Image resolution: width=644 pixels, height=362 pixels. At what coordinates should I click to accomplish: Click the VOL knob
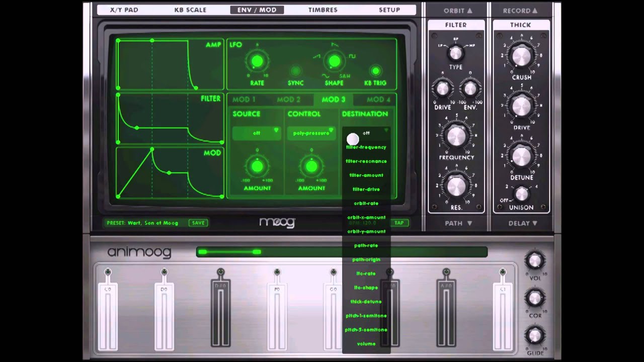[535, 260]
